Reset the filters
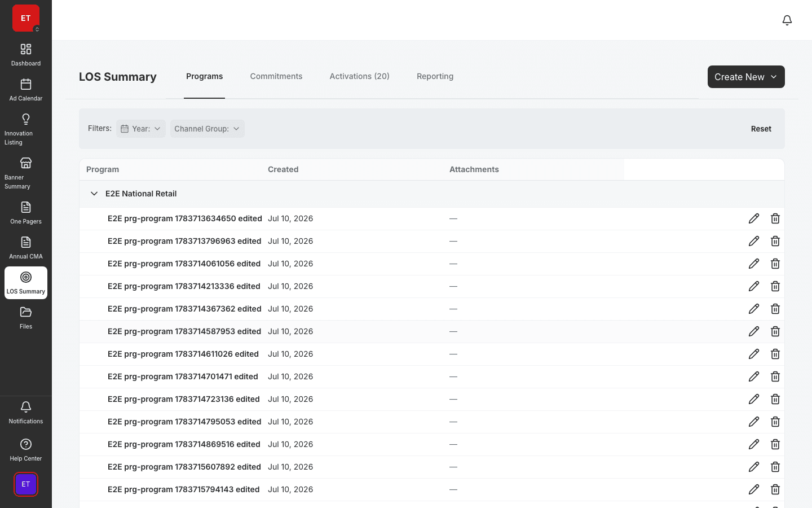This screenshot has height=508, width=812. click(x=761, y=129)
